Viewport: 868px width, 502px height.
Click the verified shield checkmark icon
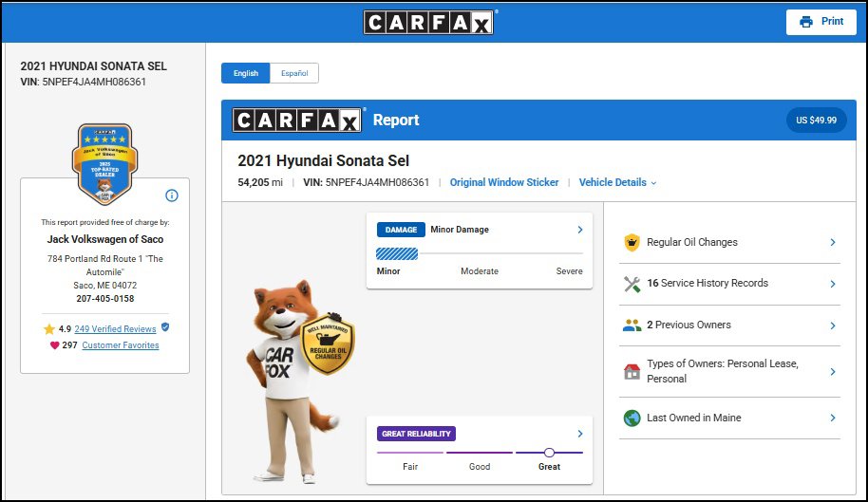[x=165, y=327]
